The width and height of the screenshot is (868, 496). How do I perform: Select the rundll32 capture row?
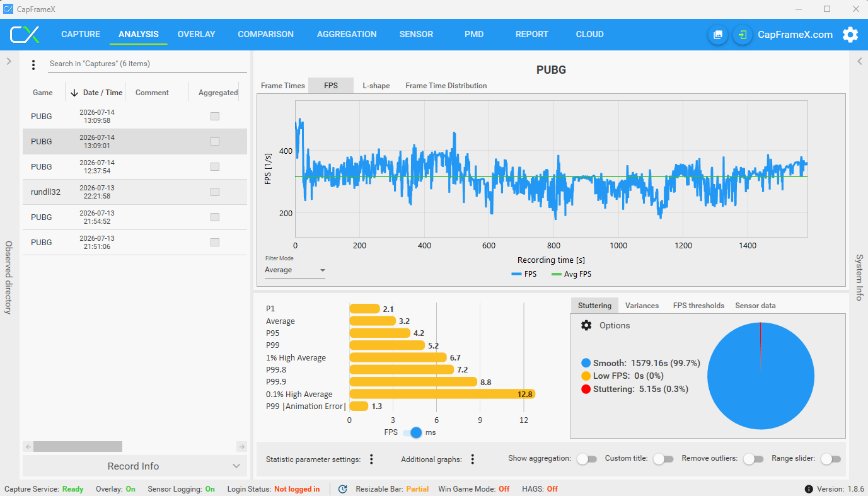click(135, 192)
